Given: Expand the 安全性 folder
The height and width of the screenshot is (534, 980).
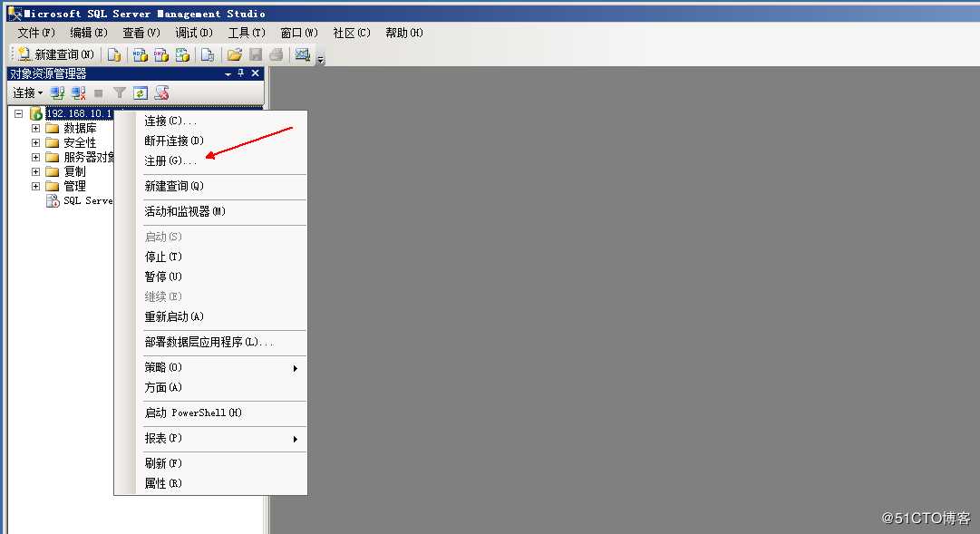Looking at the screenshot, I should [x=35, y=142].
